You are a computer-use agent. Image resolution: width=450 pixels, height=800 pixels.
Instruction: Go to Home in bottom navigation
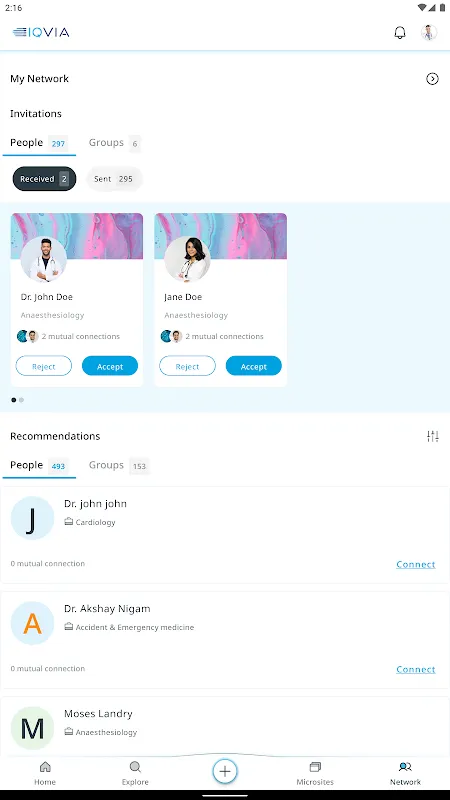pos(45,773)
